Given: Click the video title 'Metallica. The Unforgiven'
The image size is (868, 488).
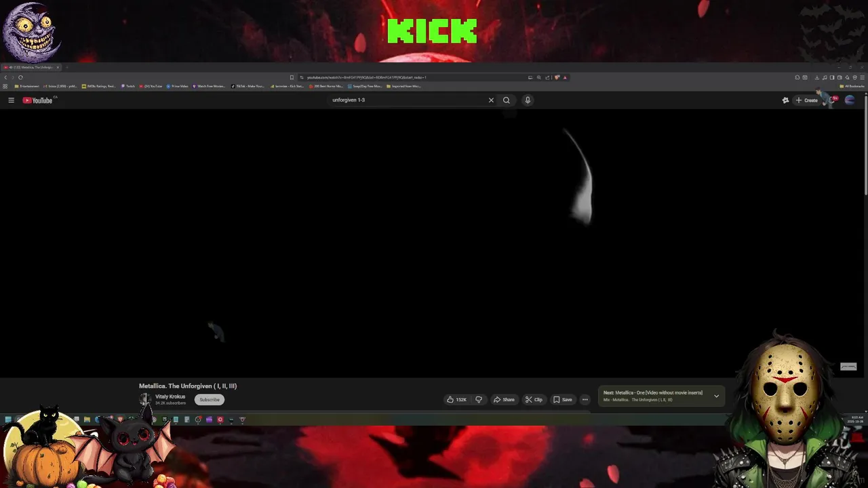Looking at the screenshot, I should pyautogui.click(x=188, y=386).
